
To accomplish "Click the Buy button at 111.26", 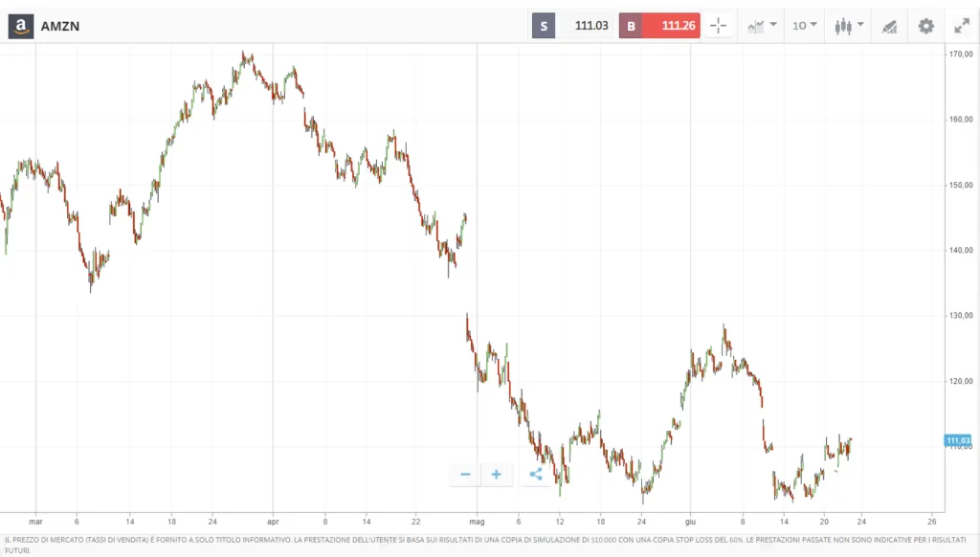I will (x=659, y=26).
